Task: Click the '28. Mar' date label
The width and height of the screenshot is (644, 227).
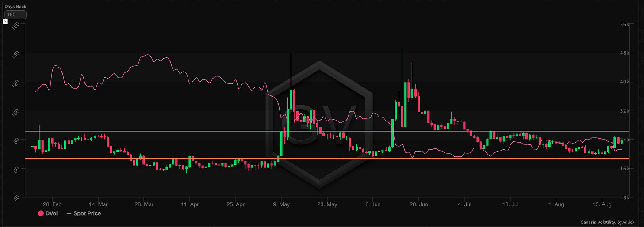Action: [x=143, y=205]
